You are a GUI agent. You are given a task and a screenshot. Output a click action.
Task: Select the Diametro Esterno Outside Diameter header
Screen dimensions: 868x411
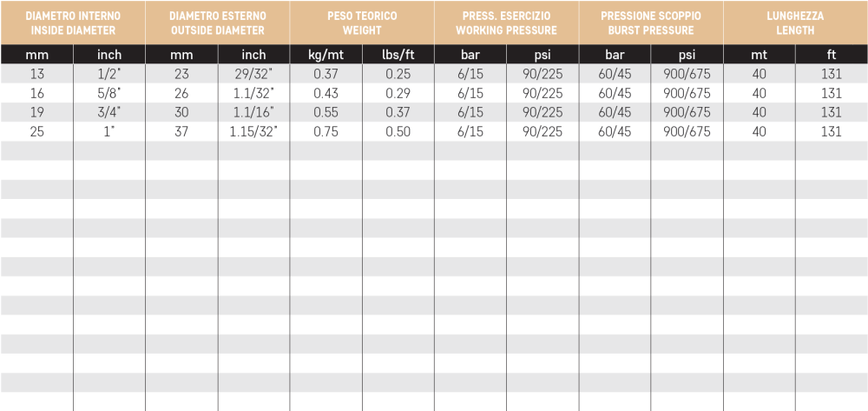(x=218, y=23)
